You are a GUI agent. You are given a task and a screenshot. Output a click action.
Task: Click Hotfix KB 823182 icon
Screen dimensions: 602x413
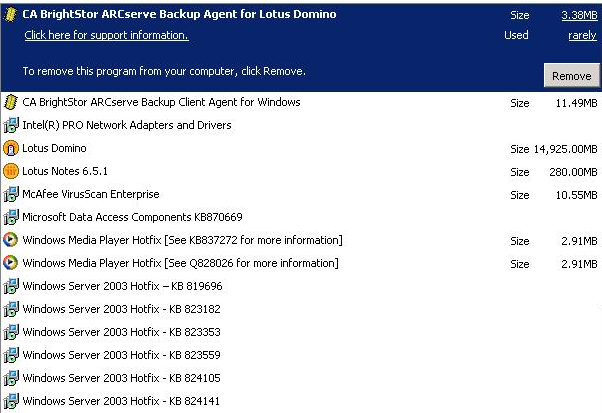pyautogui.click(x=11, y=309)
